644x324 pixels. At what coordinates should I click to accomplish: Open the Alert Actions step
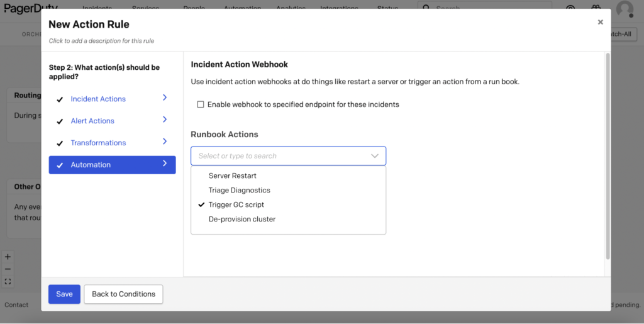92,121
